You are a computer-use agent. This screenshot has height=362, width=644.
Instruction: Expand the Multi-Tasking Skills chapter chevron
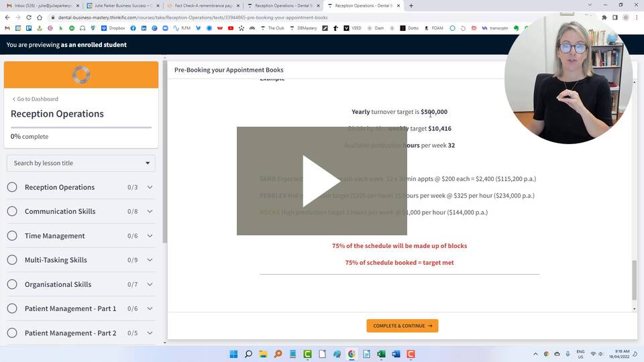pyautogui.click(x=150, y=260)
